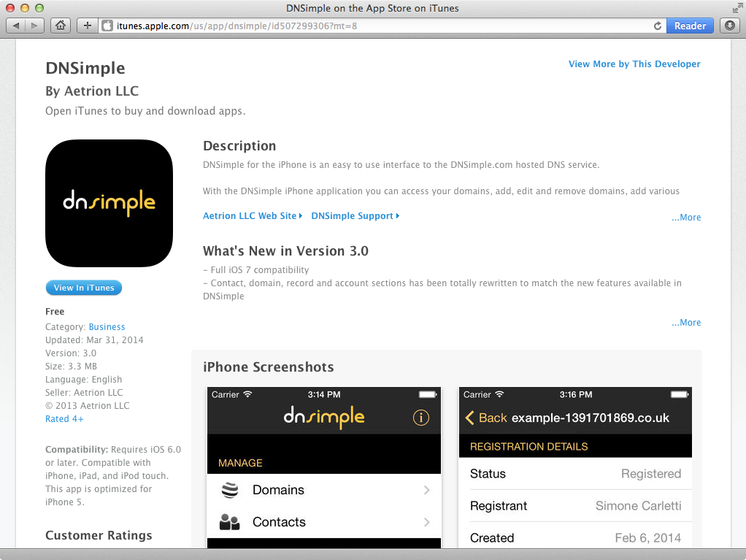Click the 'REGISTRATION DETAILS' section label
This screenshot has height=560, width=746.
528,447
